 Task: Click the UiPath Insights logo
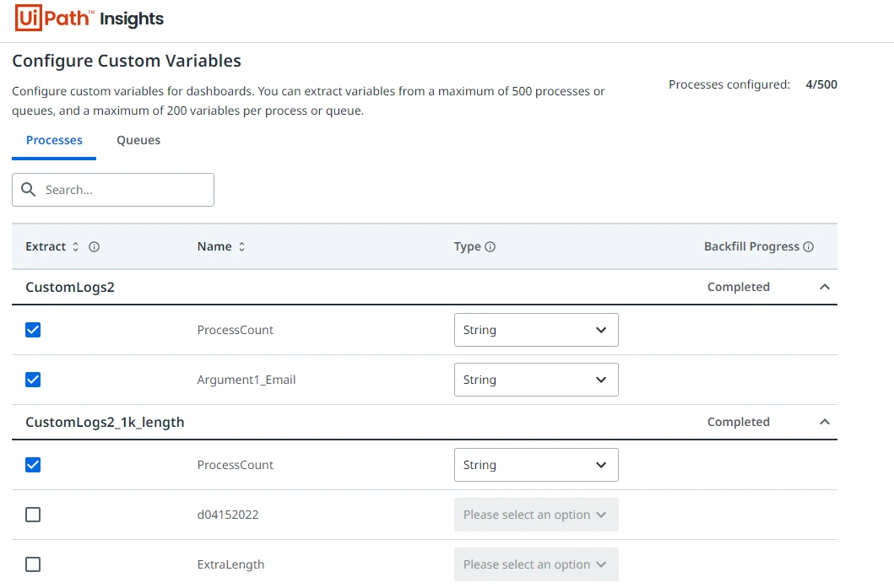point(89,19)
